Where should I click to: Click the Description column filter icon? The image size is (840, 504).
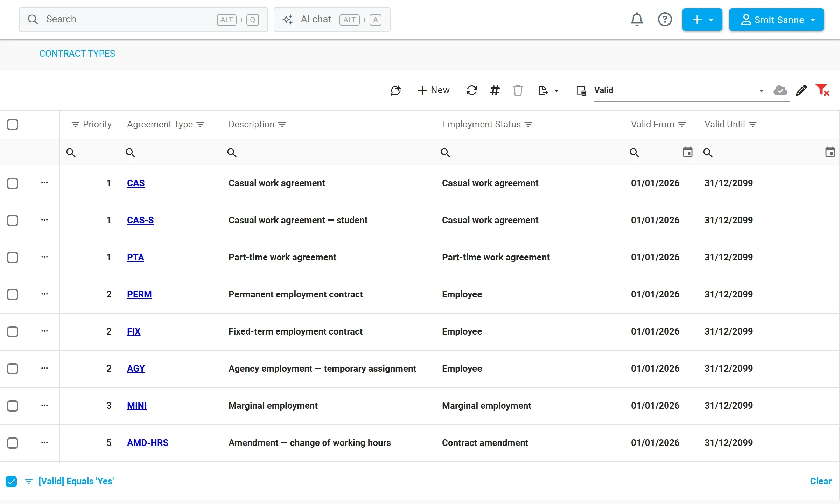point(282,125)
